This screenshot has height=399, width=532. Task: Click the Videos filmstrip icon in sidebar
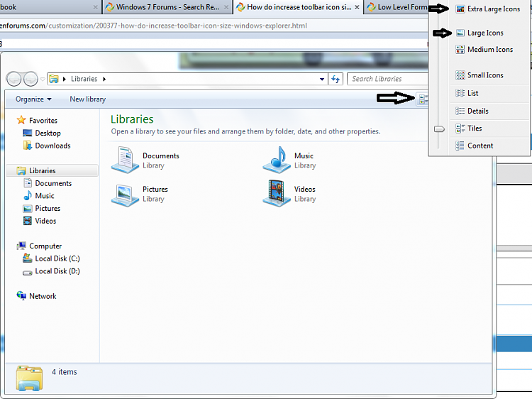(x=28, y=221)
